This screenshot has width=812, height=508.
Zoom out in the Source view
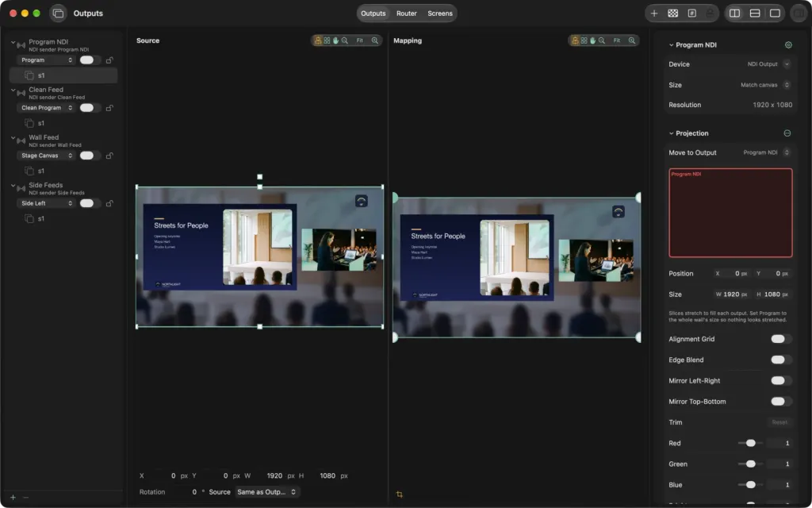pyautogui.click(x=345, y=40)
